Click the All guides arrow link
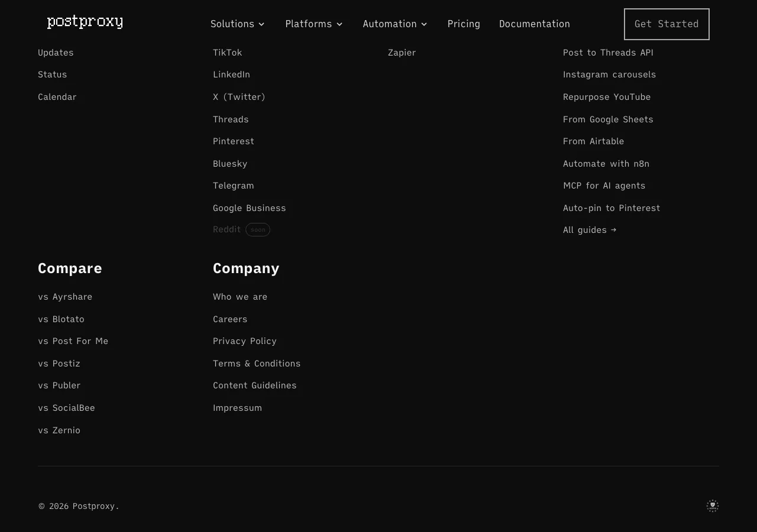The image size is (757, 532). pos(590,230)
